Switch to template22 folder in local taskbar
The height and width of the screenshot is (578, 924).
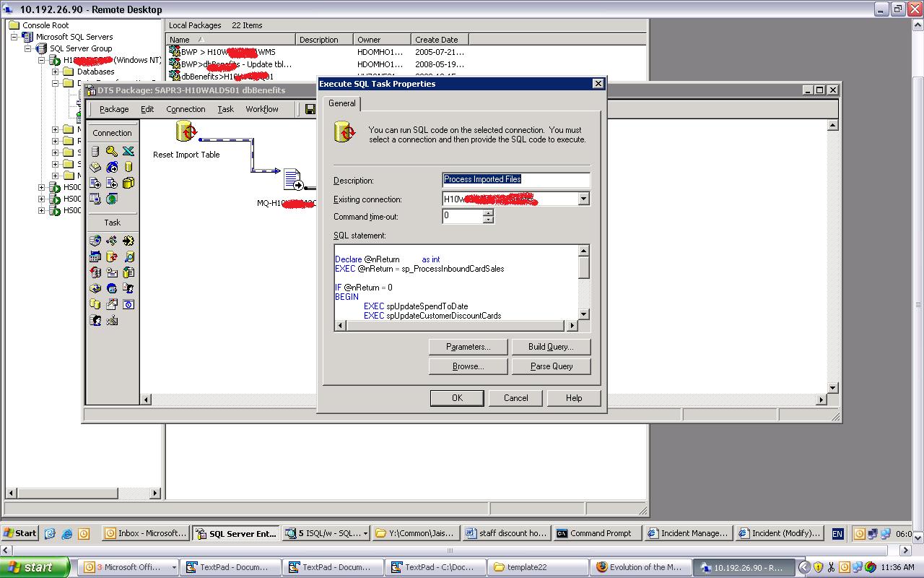(x=536, y=567)
